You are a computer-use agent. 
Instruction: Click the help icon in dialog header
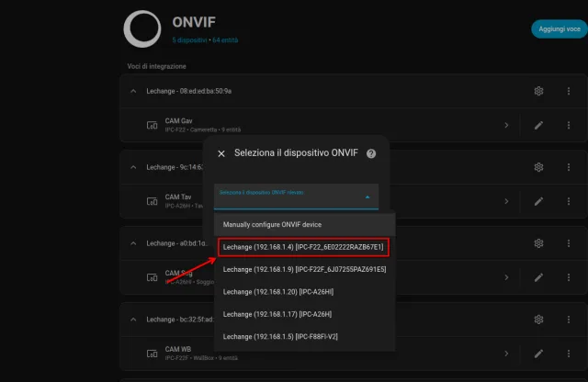(x=371, y=153)
